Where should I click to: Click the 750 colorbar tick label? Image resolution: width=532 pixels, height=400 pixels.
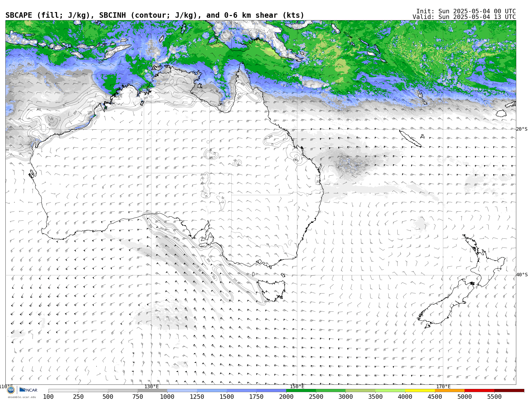138,397
